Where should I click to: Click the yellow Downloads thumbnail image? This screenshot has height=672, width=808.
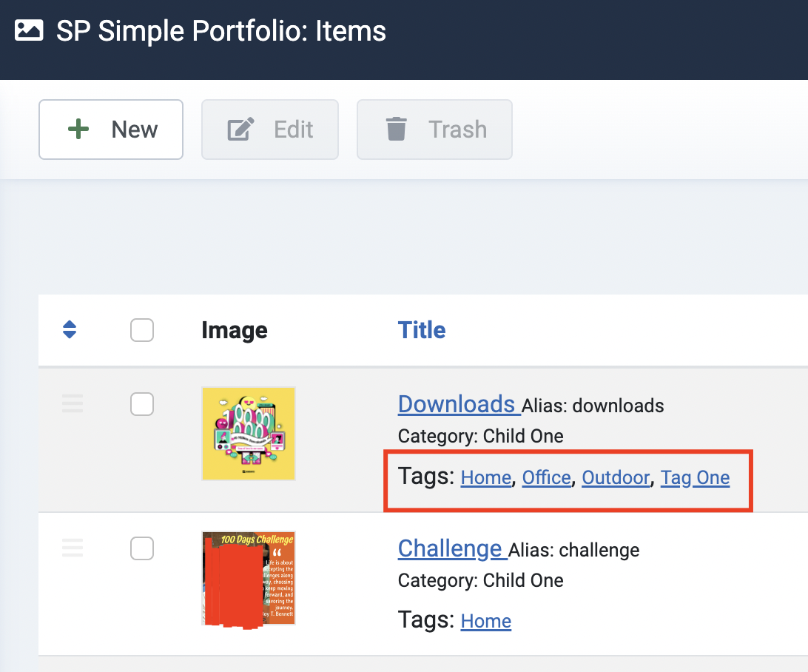[249, 434]
